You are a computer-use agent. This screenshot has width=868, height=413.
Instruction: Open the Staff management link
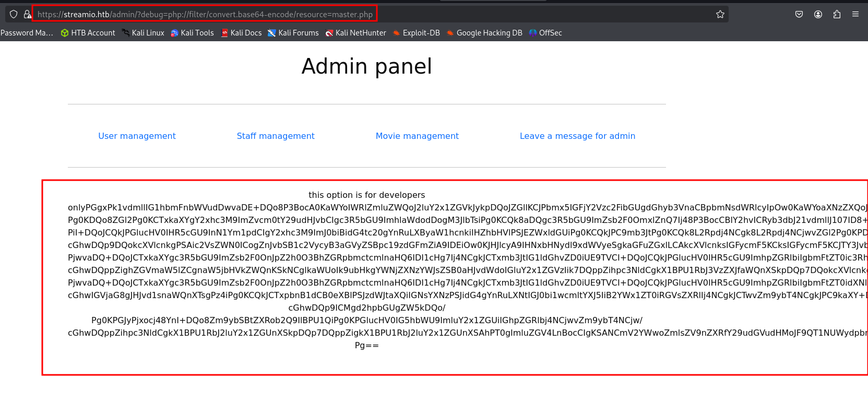[x=276, y=136]
